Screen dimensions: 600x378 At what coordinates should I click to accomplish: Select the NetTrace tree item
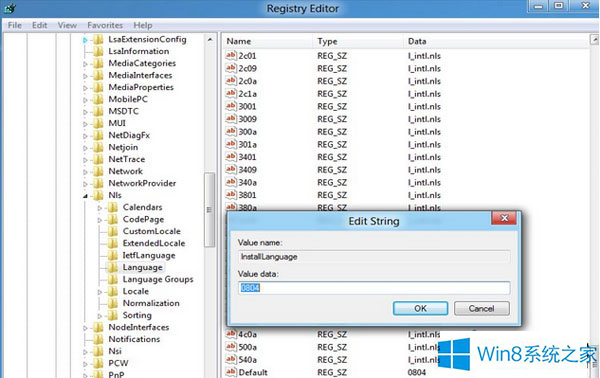[127, 159]
